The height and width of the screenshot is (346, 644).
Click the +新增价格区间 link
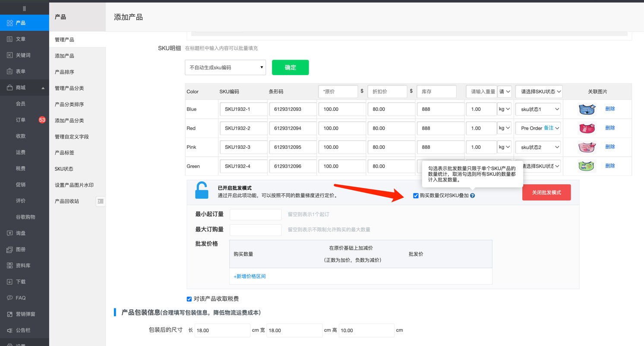[249, 277]
